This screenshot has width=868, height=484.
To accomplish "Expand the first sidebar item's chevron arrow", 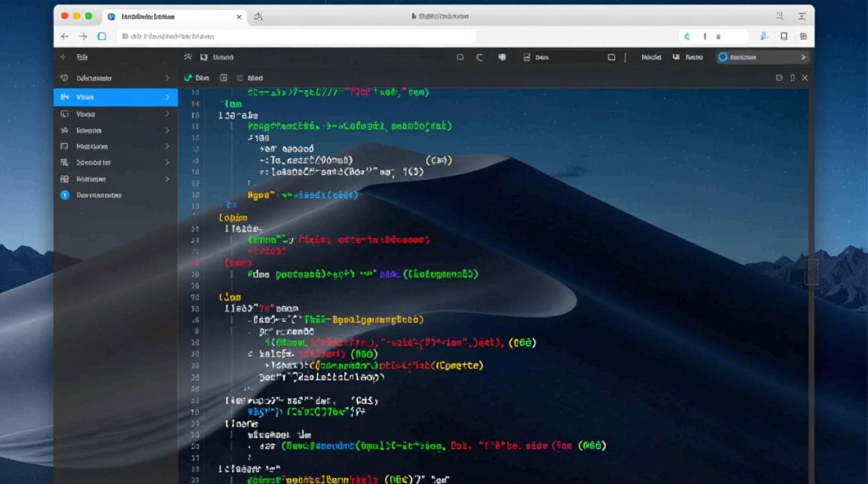I will tap(167, 78).
